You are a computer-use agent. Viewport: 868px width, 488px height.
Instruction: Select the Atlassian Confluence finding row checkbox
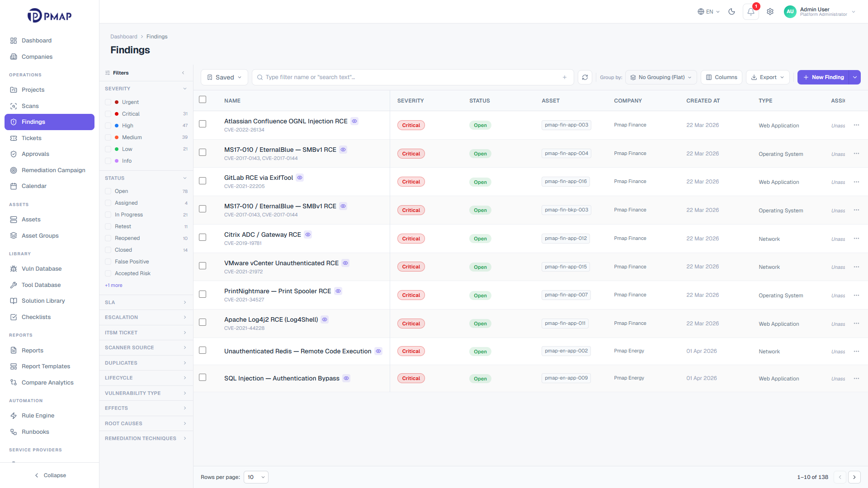tap(203, 124)
